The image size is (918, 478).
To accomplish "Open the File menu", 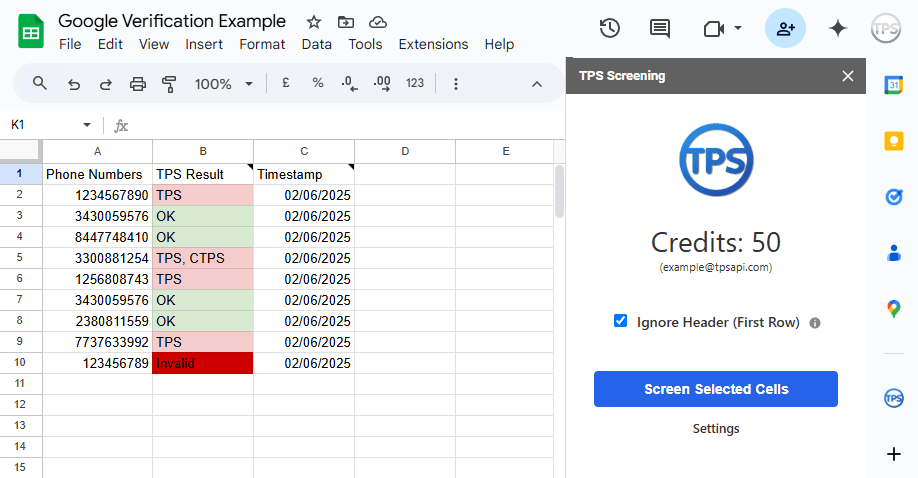I will click(70, 45).
